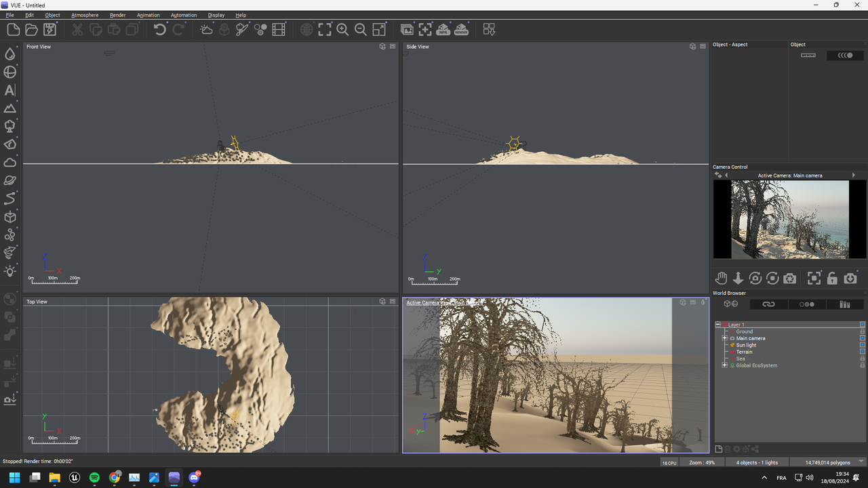Image resolution: width=868 pixels, height=488 pixels.
Task: Add a sphere primitive object
Action: pyautogui.click(x=10, y=72)
